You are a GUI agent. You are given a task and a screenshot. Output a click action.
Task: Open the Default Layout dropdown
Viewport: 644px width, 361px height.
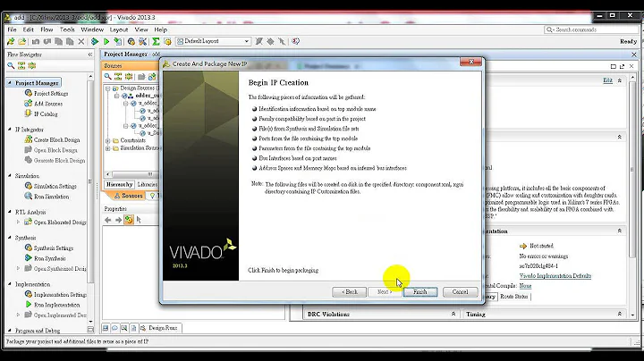(214, 41)
